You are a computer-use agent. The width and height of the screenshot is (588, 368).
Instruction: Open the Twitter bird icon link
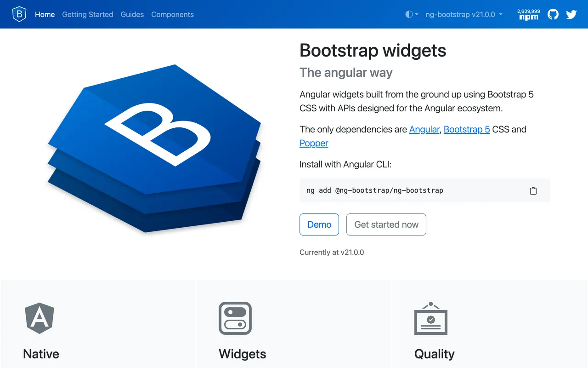pos(571,14)
